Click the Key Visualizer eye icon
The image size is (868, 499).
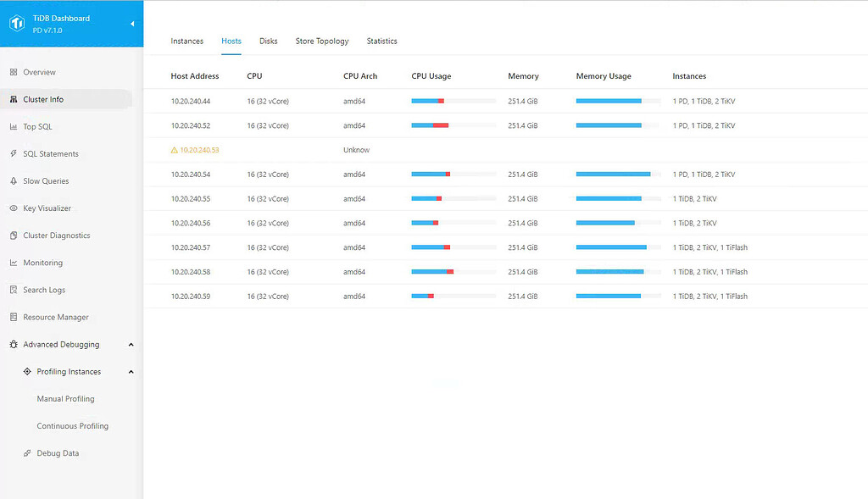pos(14,208)
